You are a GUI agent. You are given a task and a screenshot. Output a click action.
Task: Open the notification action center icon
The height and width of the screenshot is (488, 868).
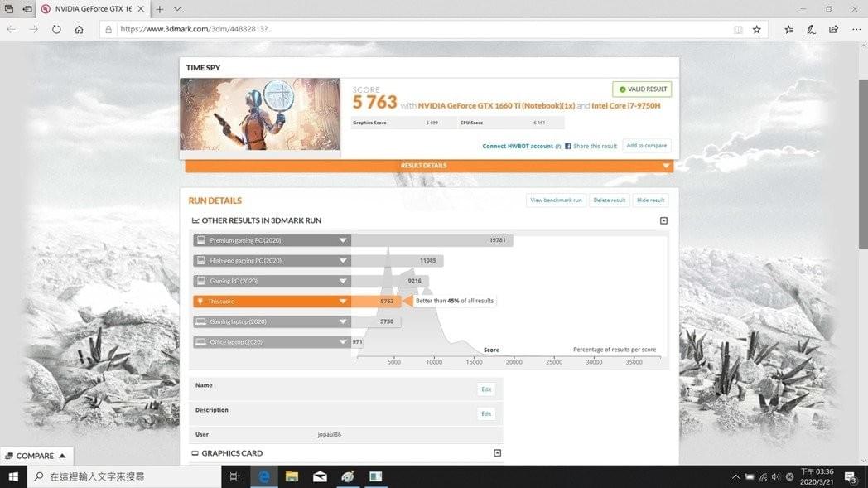pyautogui.click(x=851, y=477)
